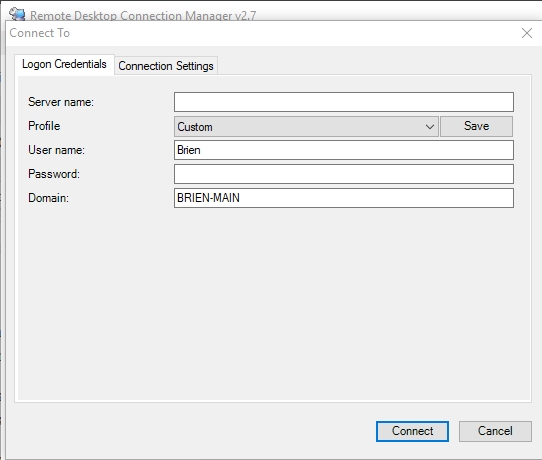
Task: Focus the User name field containing Brien
Action: 344,150
